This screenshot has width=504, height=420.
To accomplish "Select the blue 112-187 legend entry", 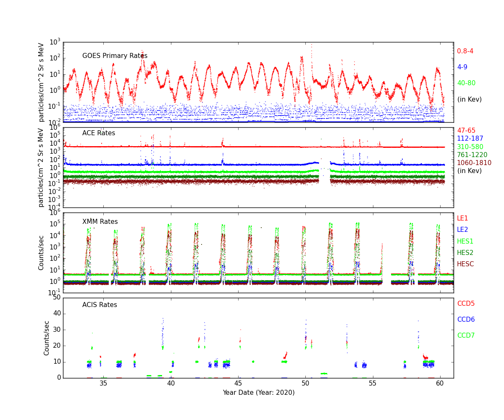I will point(470,139).
